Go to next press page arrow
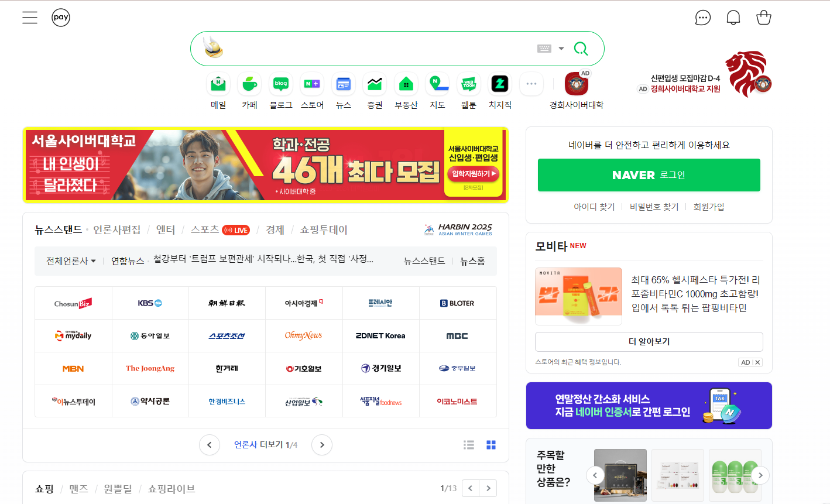Screen dimensions: 830x504 coord(322,445)
